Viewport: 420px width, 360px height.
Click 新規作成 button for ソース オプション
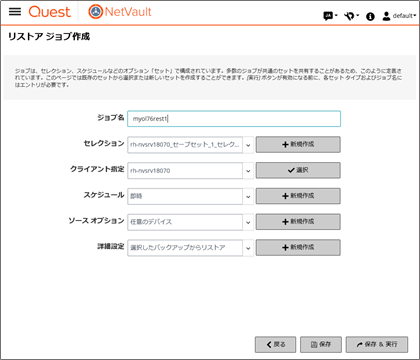click(298, 221)
